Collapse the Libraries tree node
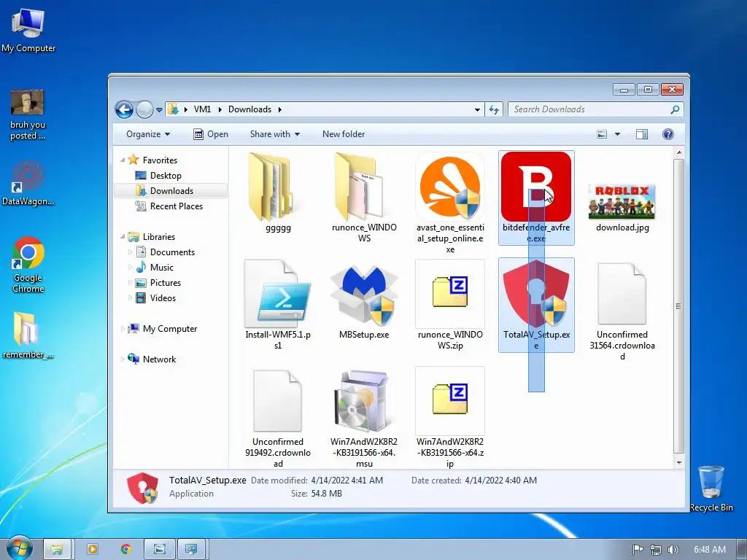Screen dimensions: 747x560 [123, 237]
